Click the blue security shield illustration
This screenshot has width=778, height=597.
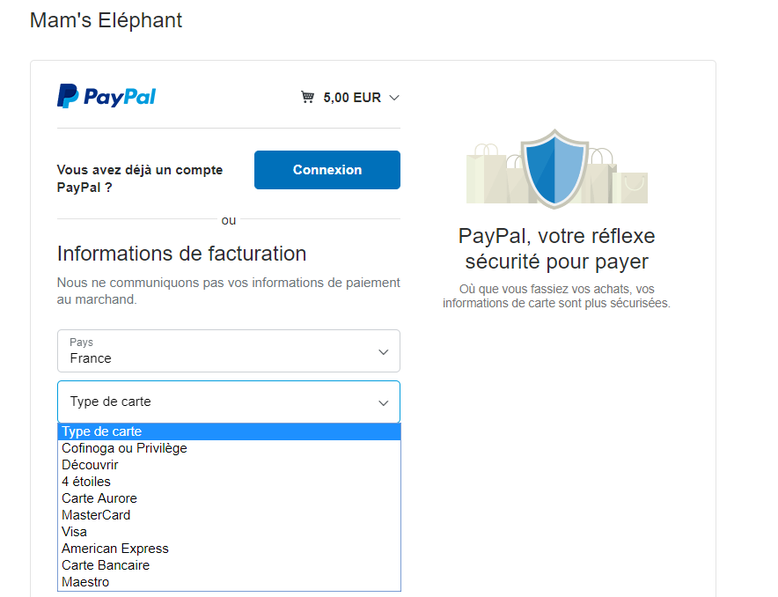(x=555, y=168)
